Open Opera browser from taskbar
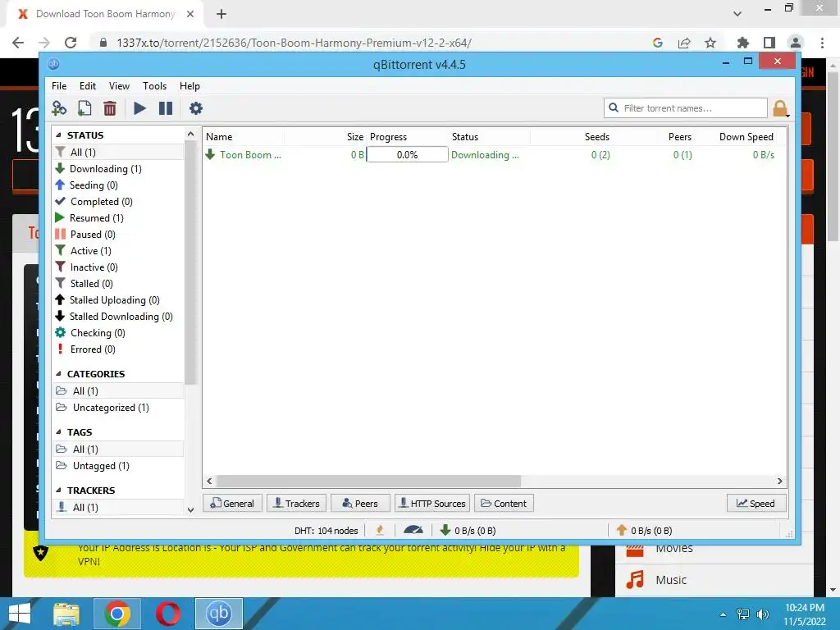Image resolution: width=840 pixels, height=630 pixels. 167,614
